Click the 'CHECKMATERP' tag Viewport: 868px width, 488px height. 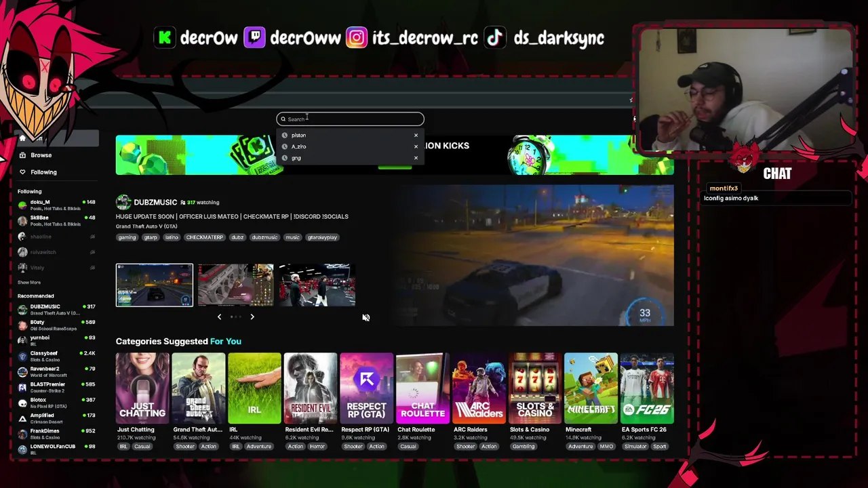pos(204,237)
